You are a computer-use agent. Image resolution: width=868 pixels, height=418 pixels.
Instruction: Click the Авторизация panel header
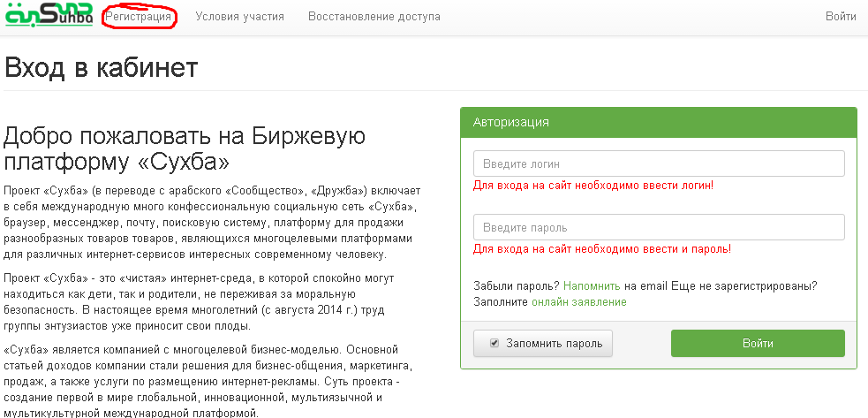(658, 122)
